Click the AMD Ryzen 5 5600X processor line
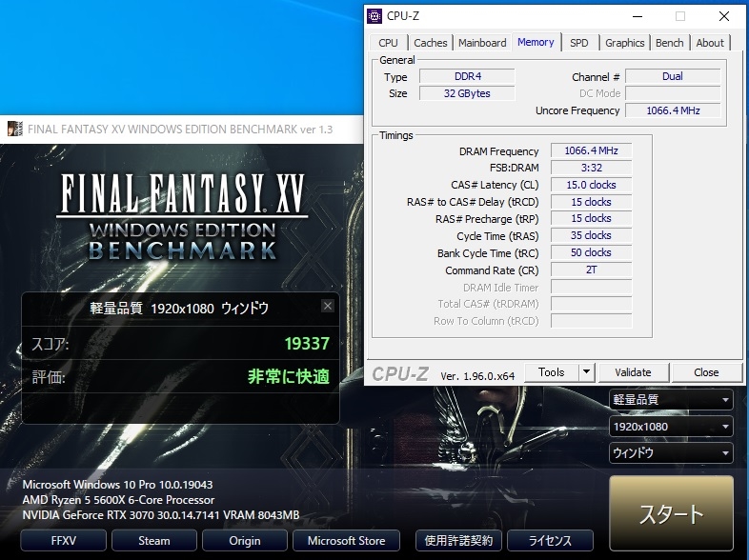The image size is (749, 560). pos(118,500)
